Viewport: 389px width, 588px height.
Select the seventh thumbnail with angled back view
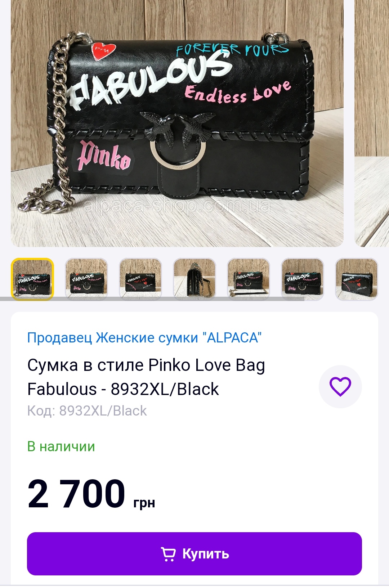357,279
